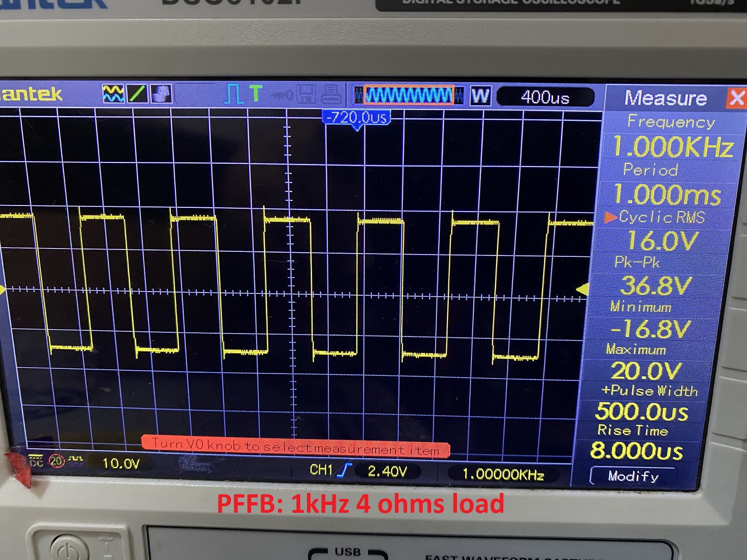Click the yellow and blue sine waves icon
Image resolution: width=747 pixels, height=560 pixels.
[x=113, y=94]
